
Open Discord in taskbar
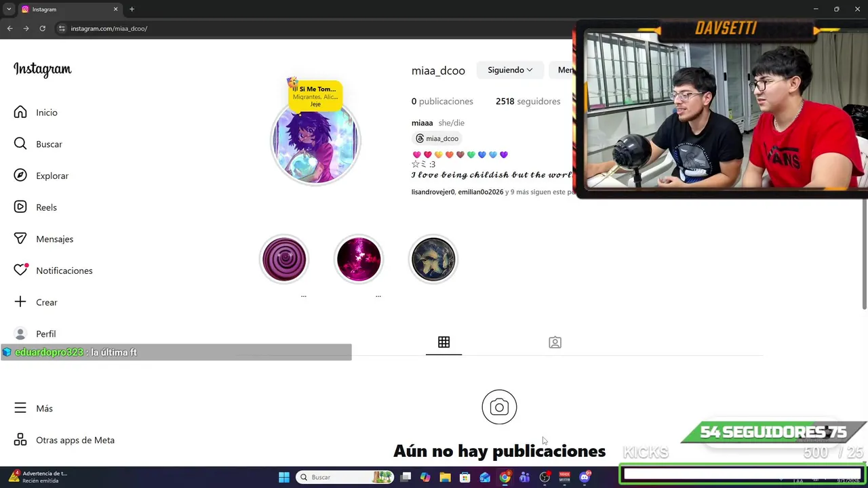(585, 477)
